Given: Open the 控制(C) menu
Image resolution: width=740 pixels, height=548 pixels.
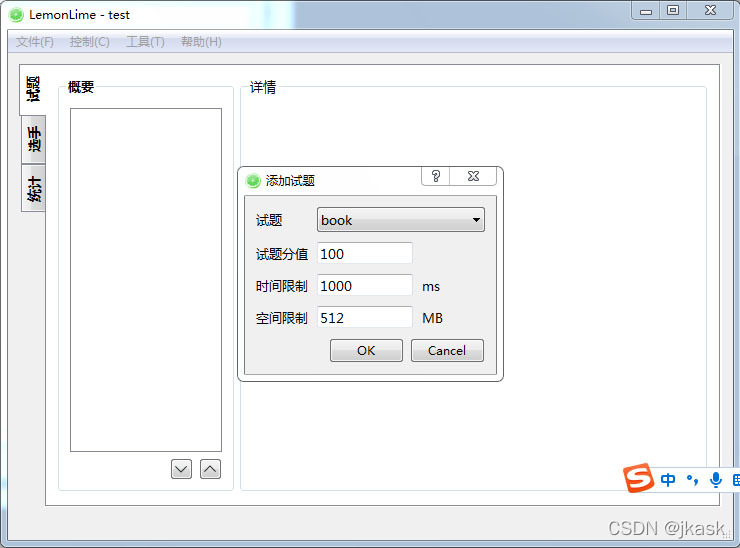Looking at the screenshot, I should pos(89,42).
